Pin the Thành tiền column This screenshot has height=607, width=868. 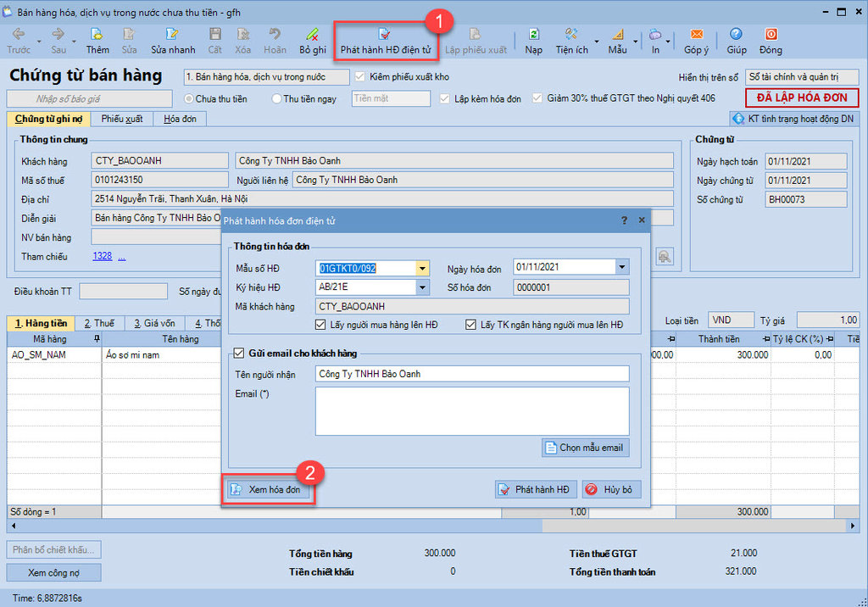point(766,338)
